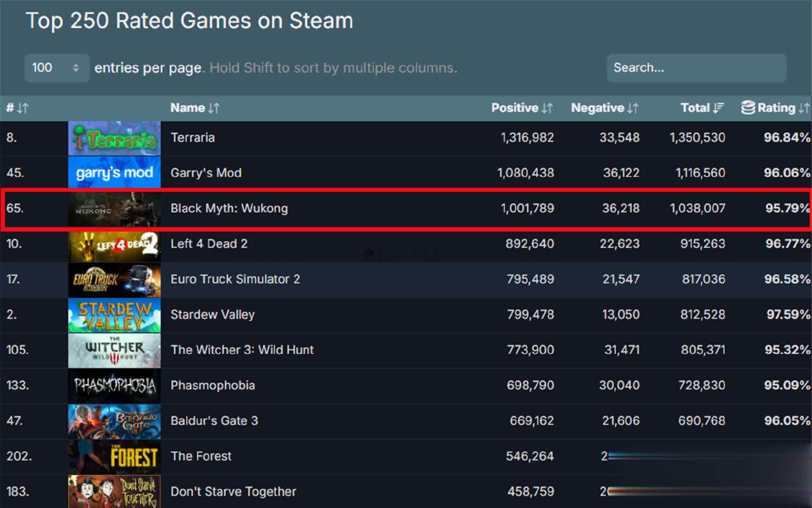This screenshot has width=812, height=508.
Task: Open the Euro Truck Simulator 2 thumbnail
Action: click(x=114, y=280)
